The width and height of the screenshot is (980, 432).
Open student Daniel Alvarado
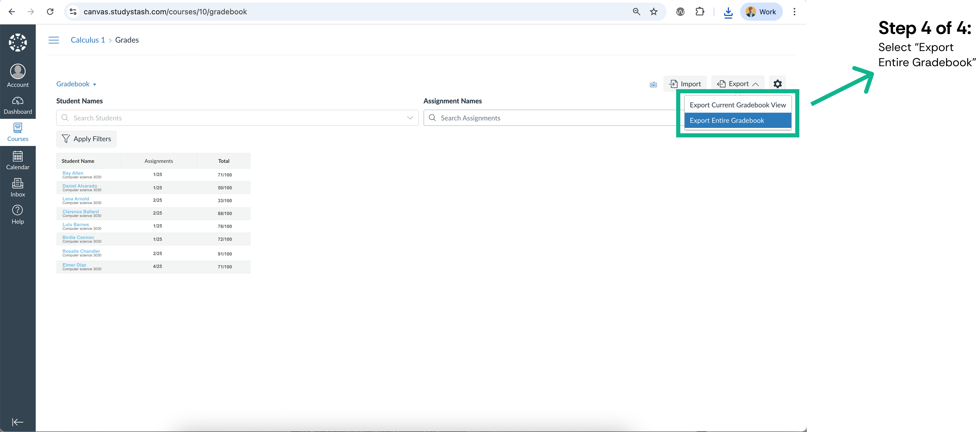[x=80, y=186]
